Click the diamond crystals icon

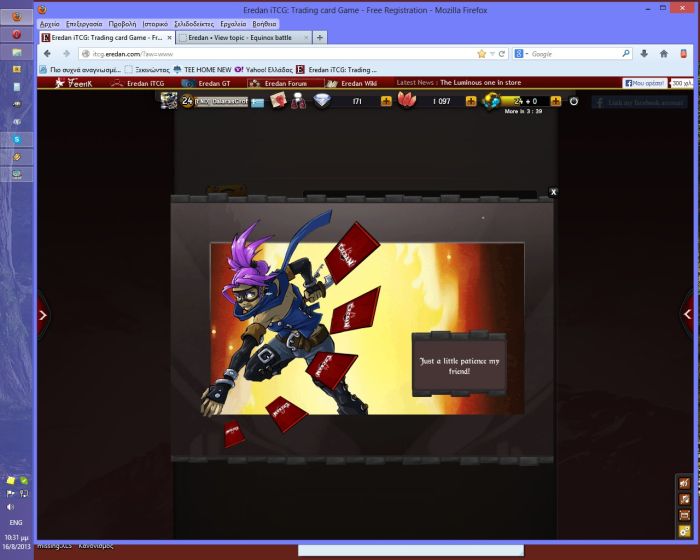pyautogui.click(x=321, y=101)
